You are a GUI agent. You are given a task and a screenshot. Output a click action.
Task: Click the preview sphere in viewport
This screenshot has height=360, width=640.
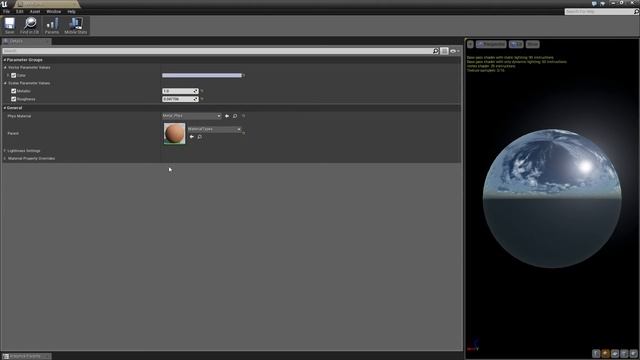click(552, 198)
